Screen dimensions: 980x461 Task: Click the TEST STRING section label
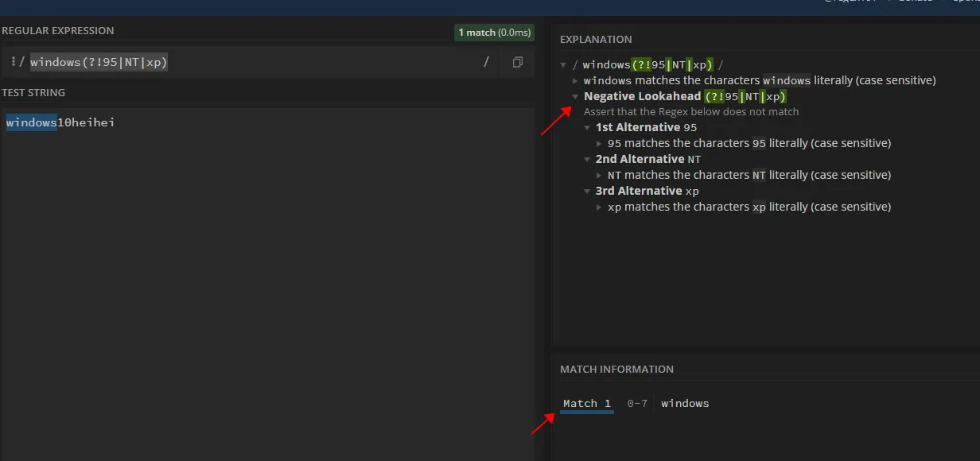click(x=33, y=93)
